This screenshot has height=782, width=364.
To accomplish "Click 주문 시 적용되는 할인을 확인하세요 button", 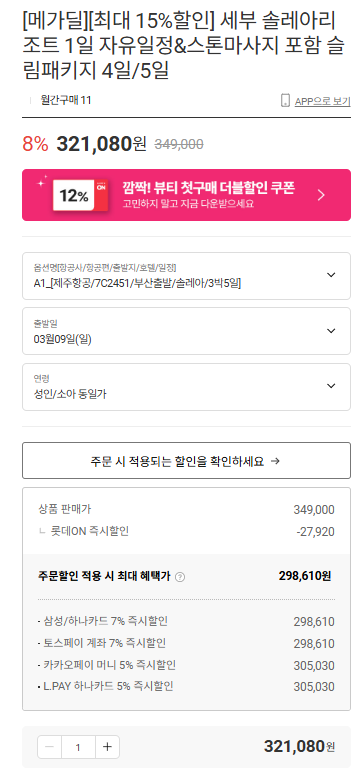I will [186, 460].
